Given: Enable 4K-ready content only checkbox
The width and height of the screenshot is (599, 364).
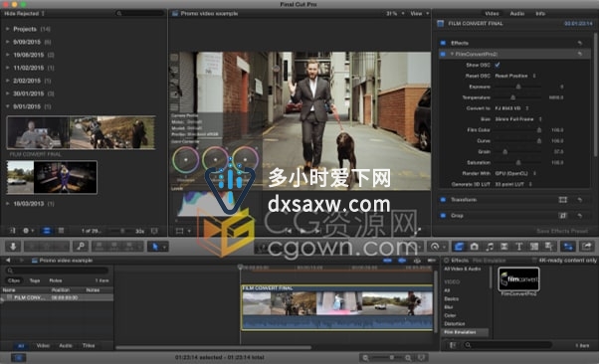Looking at the screenshot, I should (534, 261).
